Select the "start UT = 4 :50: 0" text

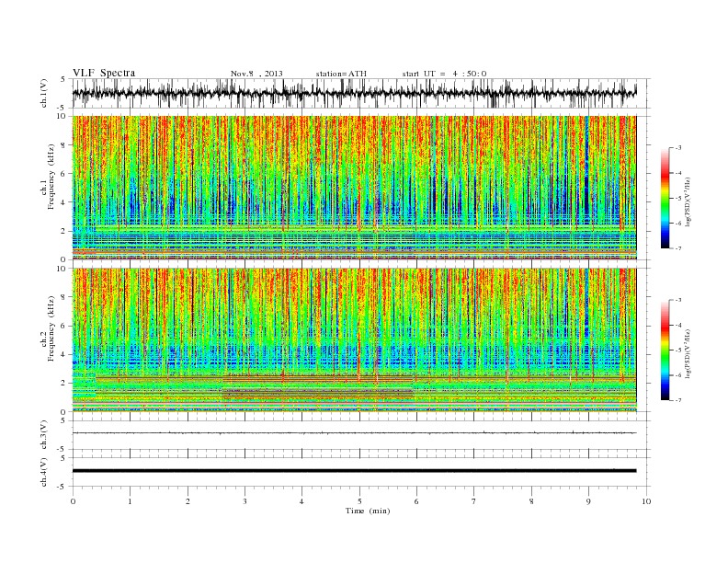tap(444, 74)
